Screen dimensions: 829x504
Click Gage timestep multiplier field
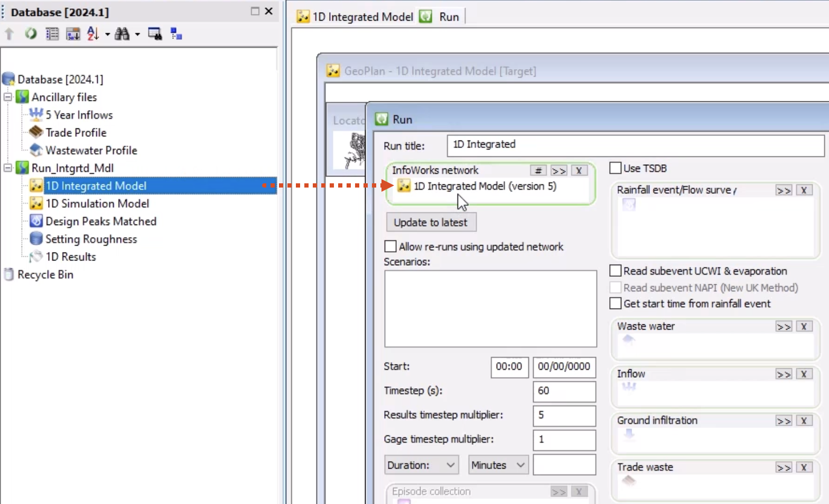point(564,440)
